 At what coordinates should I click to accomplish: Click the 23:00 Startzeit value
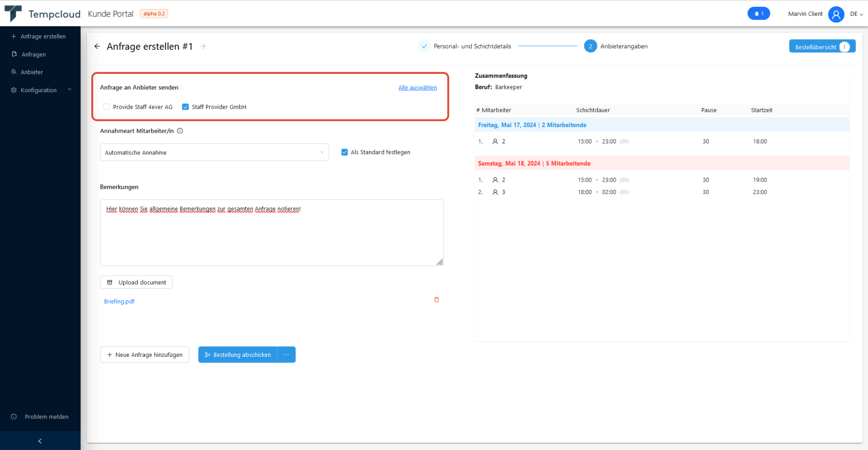tap(760, 192)
